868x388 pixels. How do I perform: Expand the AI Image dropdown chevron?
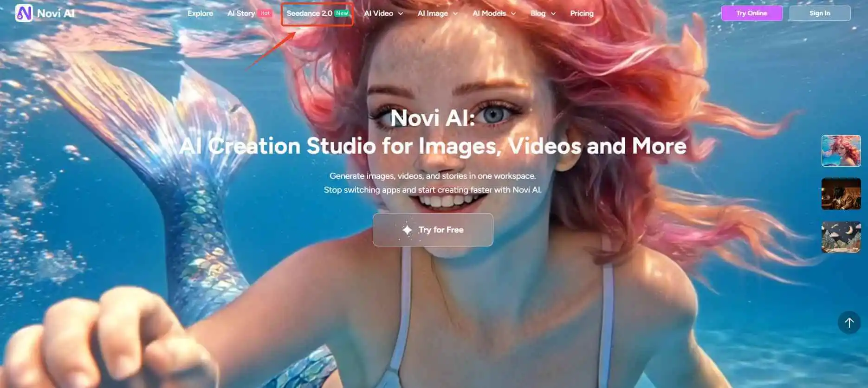coord(455,13)
